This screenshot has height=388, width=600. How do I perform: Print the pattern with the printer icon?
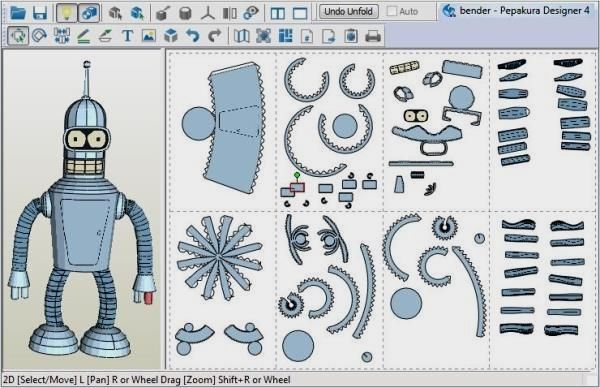(373, 36)
